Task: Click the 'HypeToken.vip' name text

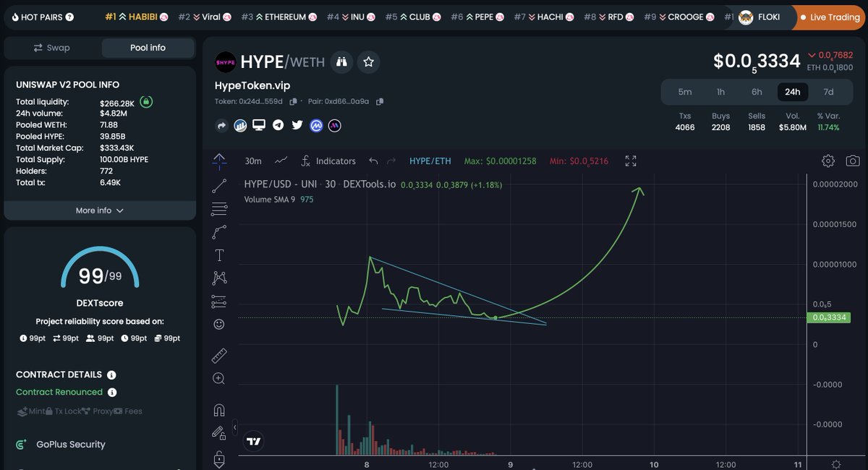Action: pyautogui.click(x=252, y=85)
